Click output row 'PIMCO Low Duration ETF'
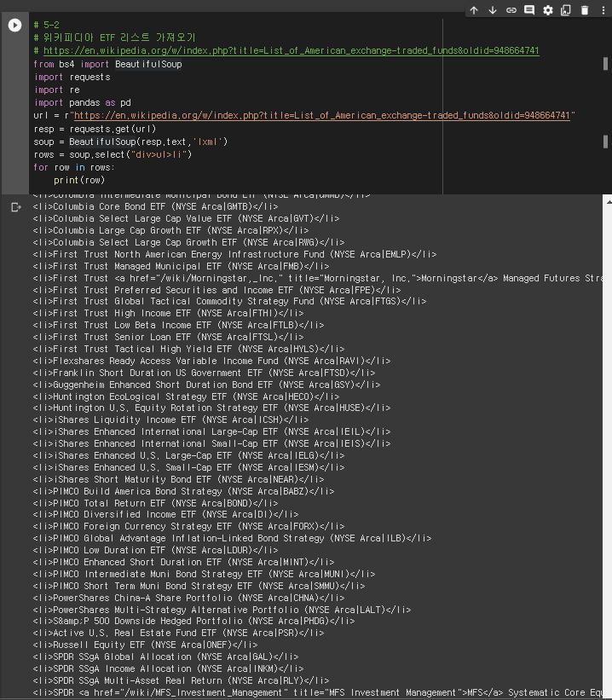Viewport: 612px width, 700px height. pyautogui.click(x=155, y=551)
